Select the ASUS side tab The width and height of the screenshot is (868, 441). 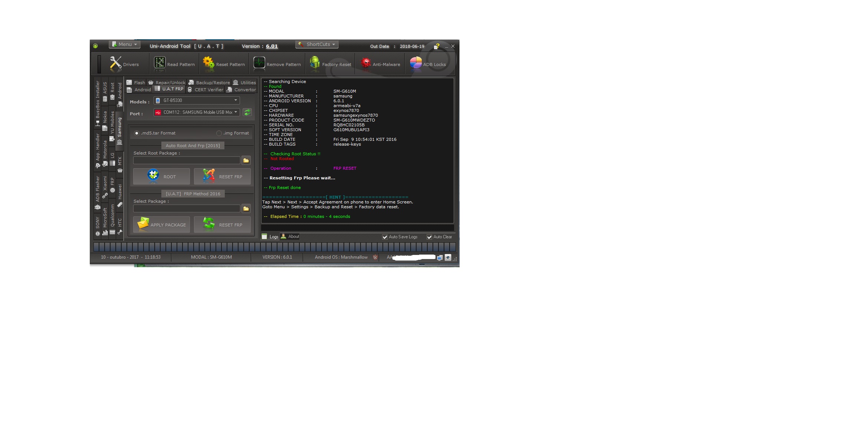(x=105, y=92)
